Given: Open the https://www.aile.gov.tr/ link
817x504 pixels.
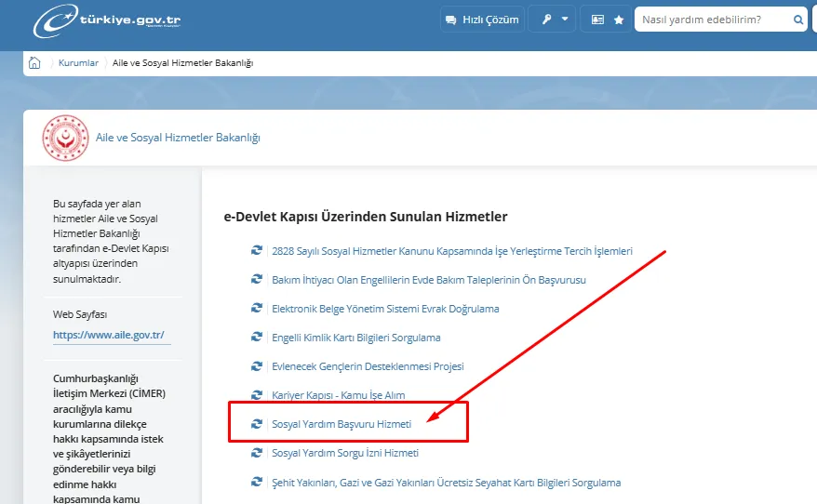Looking at the screenshot, I should click(109, 335).
